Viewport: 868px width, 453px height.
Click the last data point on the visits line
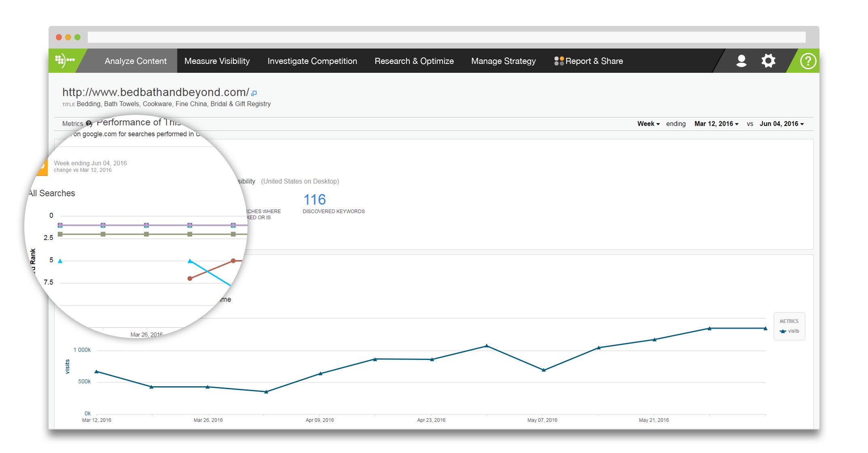click(x=765, y=328)
